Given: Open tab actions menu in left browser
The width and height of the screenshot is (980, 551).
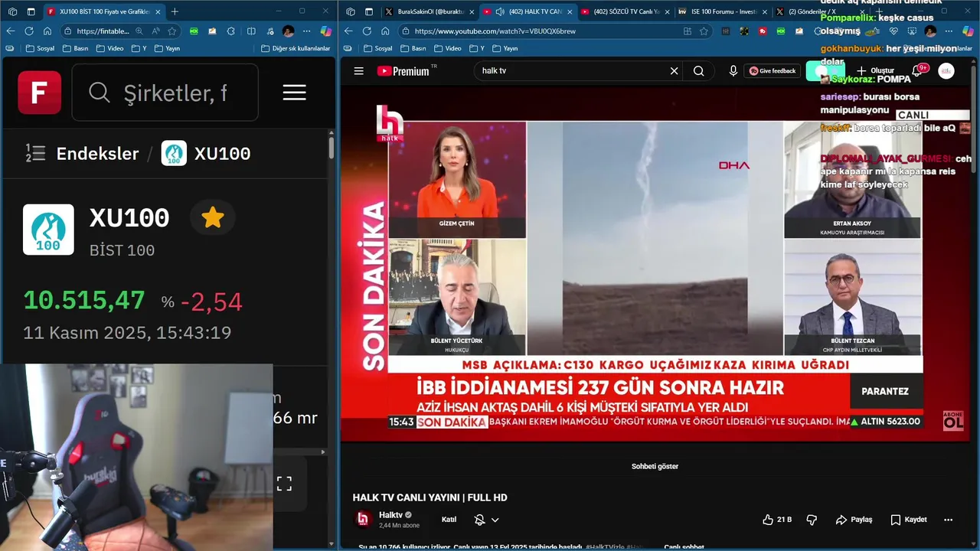Looking at the screenshot, I should 31,11.
